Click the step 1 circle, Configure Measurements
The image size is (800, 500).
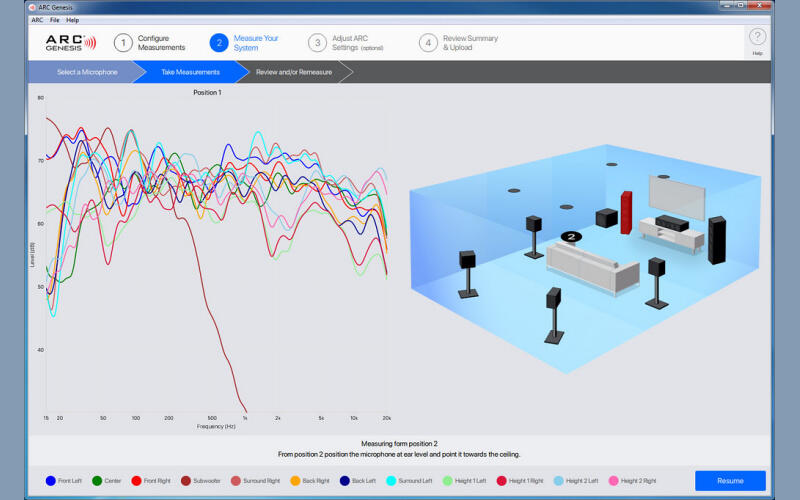click(123, 43)
